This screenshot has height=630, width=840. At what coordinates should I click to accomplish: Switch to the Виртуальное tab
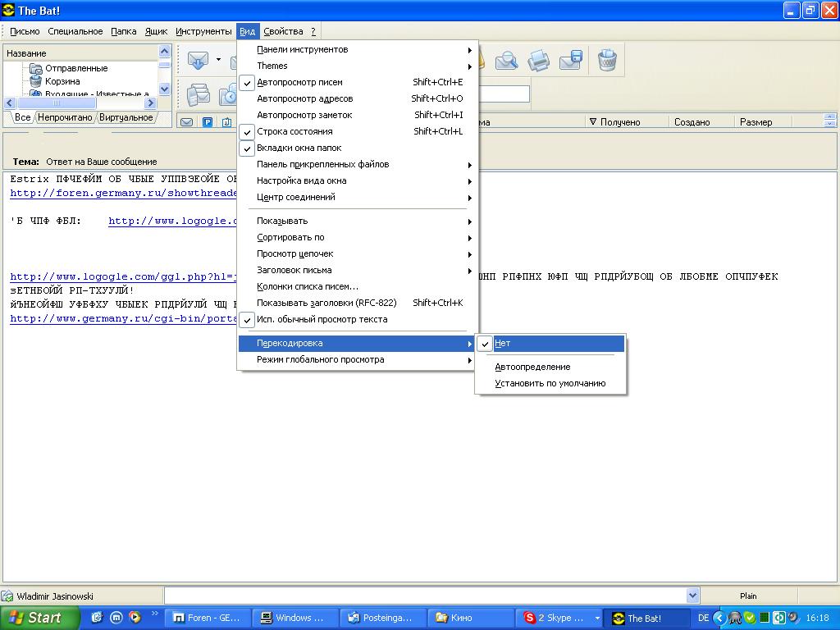[126, 117]
